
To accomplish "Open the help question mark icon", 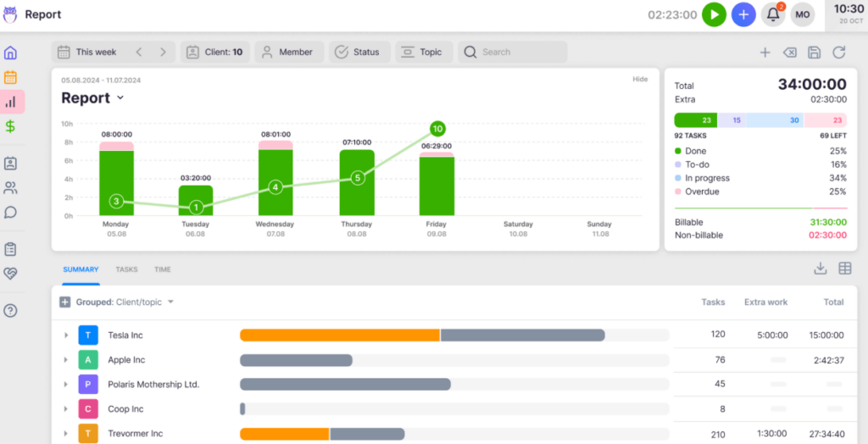I will 11,311.
